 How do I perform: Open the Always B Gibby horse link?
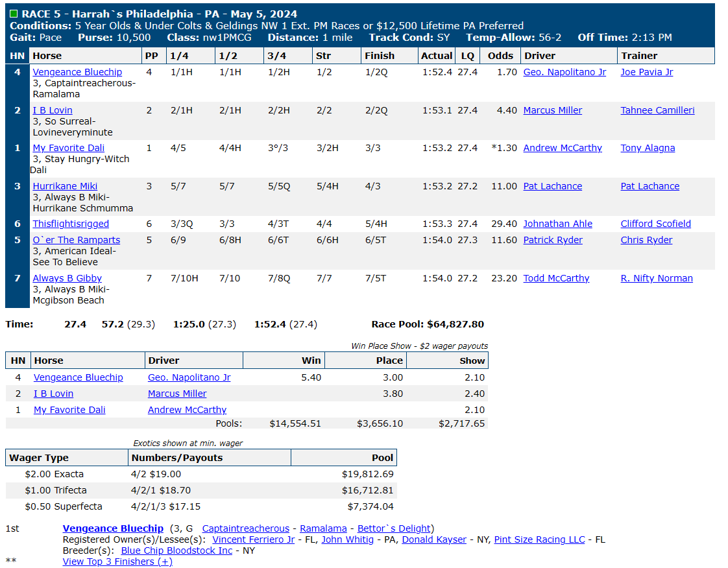[x=67, y=278]
